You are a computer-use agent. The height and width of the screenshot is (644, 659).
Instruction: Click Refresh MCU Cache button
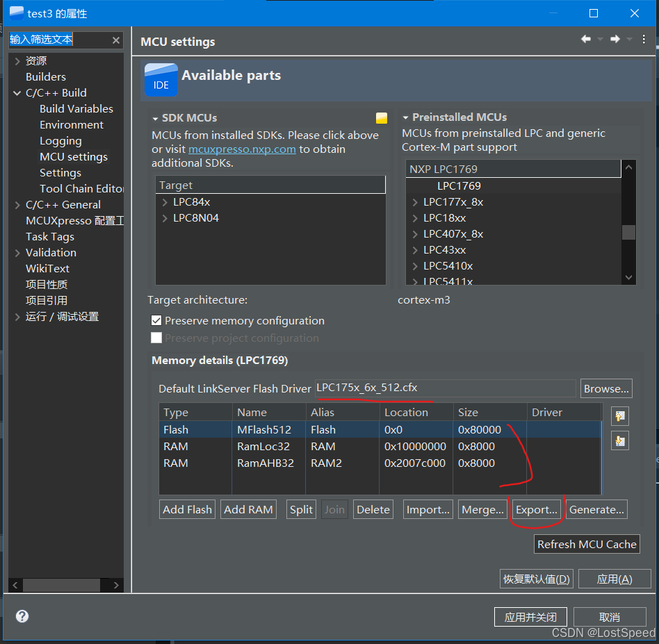coord(587,544)
